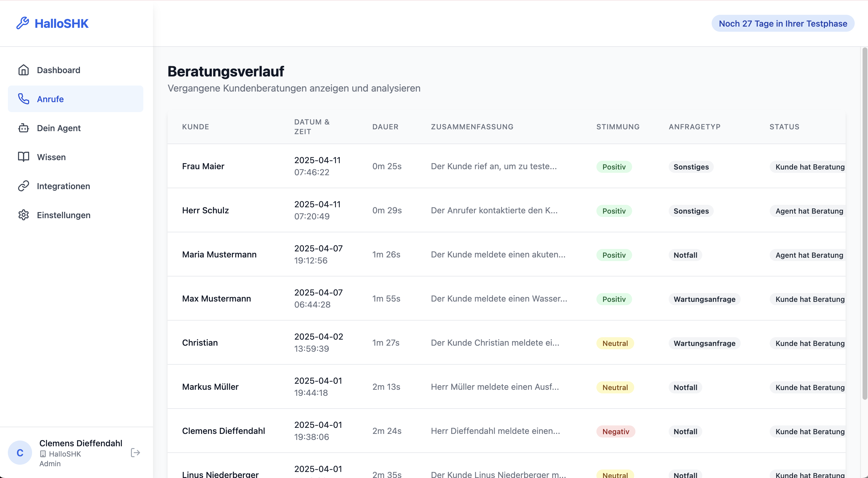Select Clemens Dieffendahl in the table
Screen dimensions: 868x478
(x=507, y=431)
